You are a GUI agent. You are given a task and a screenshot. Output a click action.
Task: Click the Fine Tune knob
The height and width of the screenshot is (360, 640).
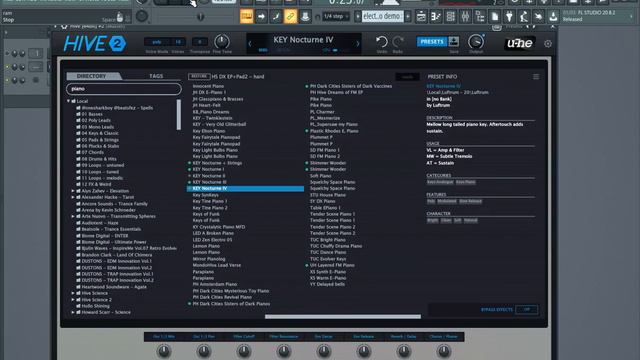pos(222,42)
